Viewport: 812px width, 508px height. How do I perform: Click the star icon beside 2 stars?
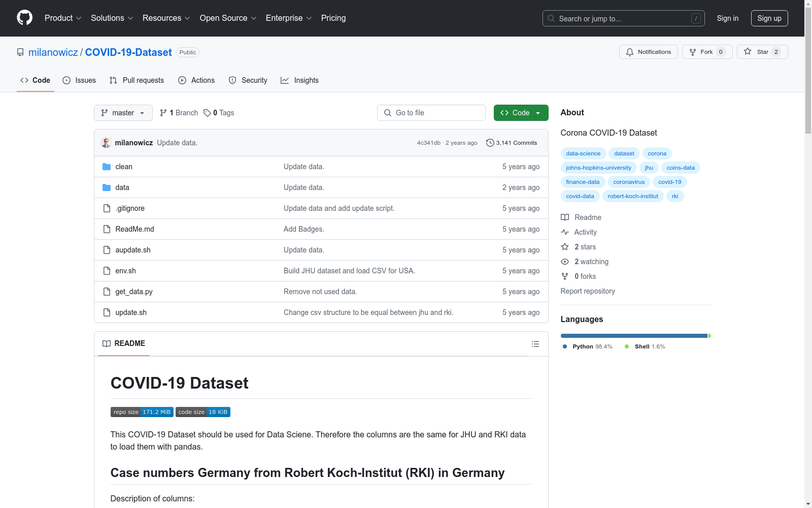tap(565, 247)
